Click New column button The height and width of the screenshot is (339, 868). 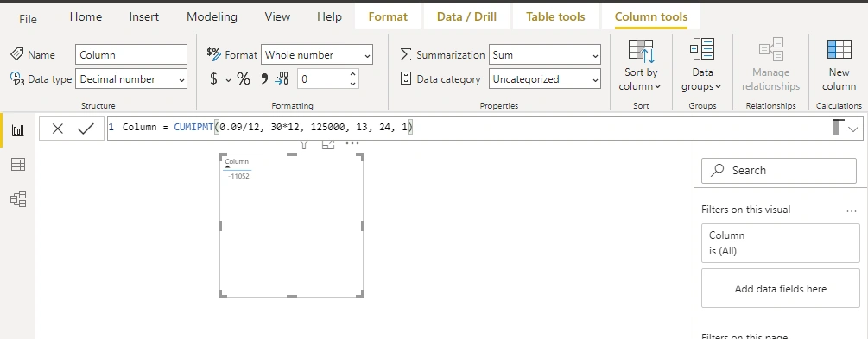coord(839,66)
